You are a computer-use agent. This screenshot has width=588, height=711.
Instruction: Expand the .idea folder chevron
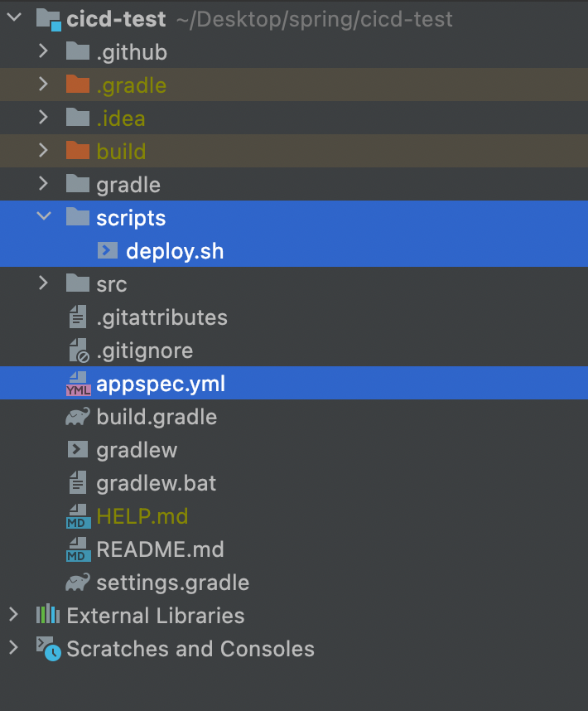tap(44, 117)
